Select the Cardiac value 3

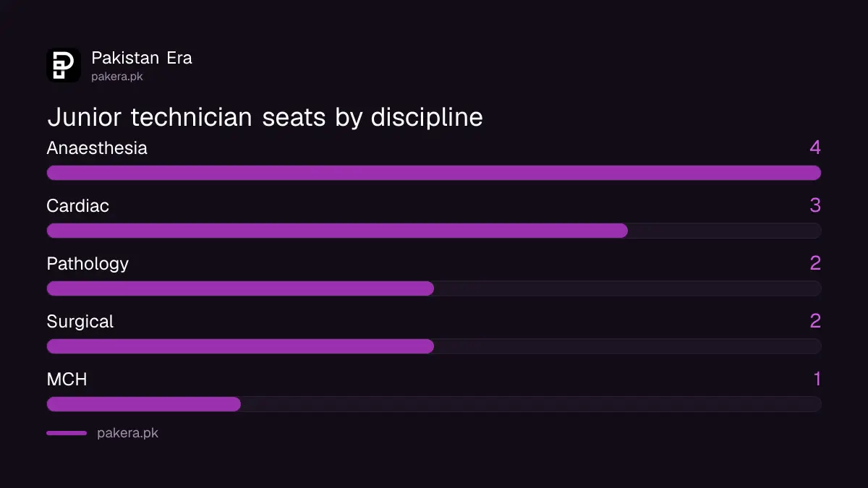coord(815,205)
